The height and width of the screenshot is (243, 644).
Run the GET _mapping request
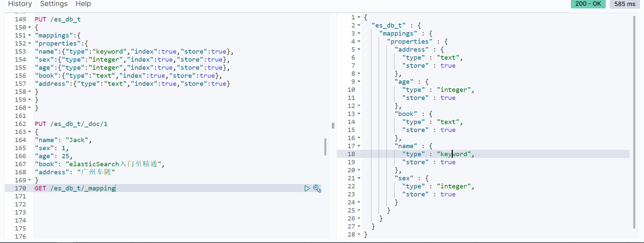point(307,188)
